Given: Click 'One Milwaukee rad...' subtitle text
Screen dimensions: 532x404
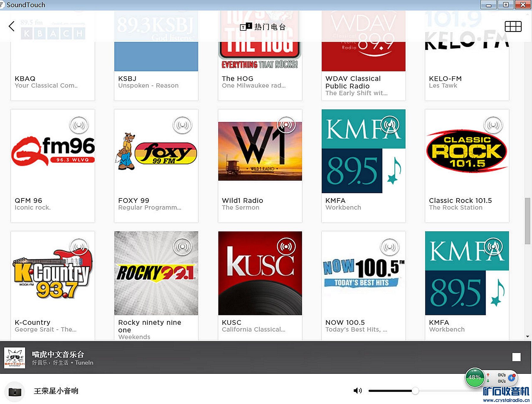Looking at the screenshot, I should click(254, 86).
